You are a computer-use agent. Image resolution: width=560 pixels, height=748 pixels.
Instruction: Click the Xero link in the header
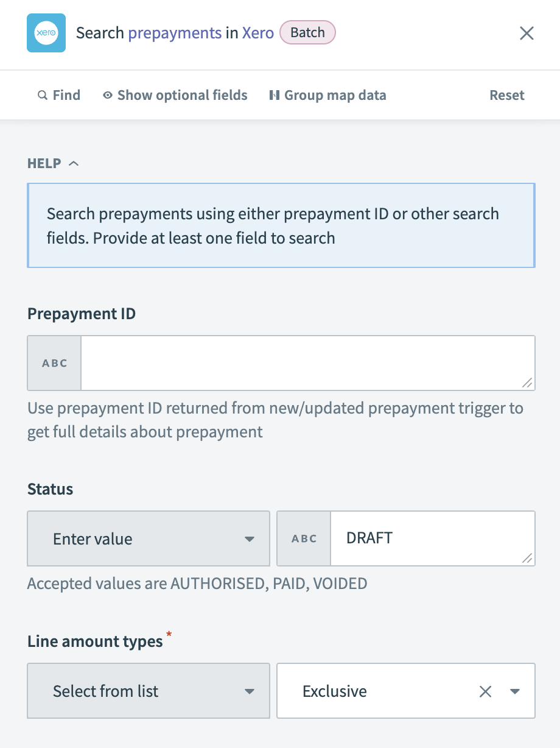tap(258, 33)
